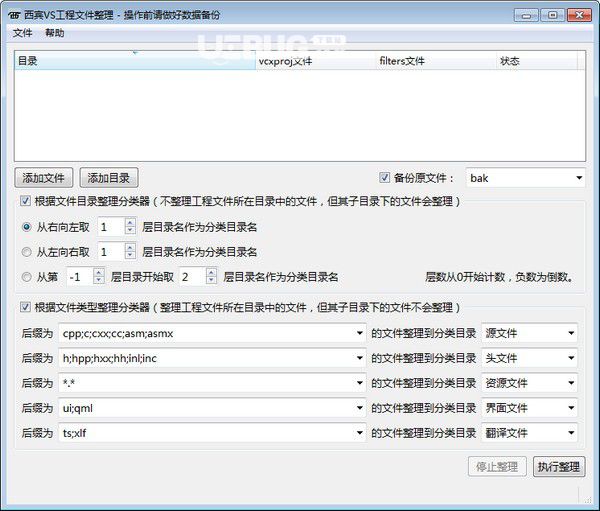Maximize the 西宾VS工程文件整理 window

coord(553,15)
